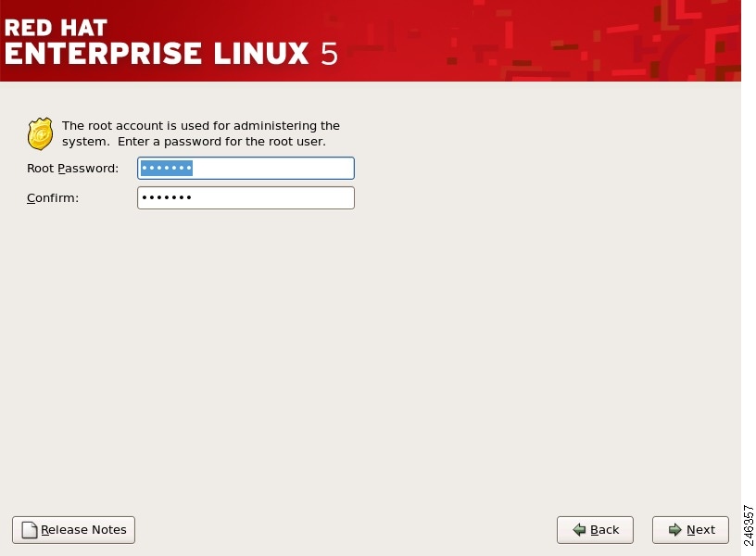Click the Red Hat Enterprise Linux 5 banner title
The image size is (756, 556).
(171, 43)
